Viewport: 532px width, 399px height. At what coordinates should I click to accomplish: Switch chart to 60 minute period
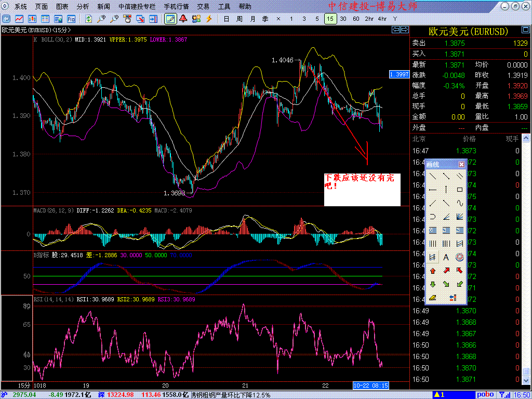tap(356, 19)
